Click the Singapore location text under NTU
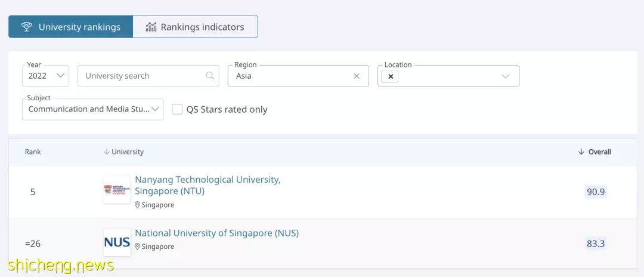This screenshot has width=644, height=277. pos(157,205)
